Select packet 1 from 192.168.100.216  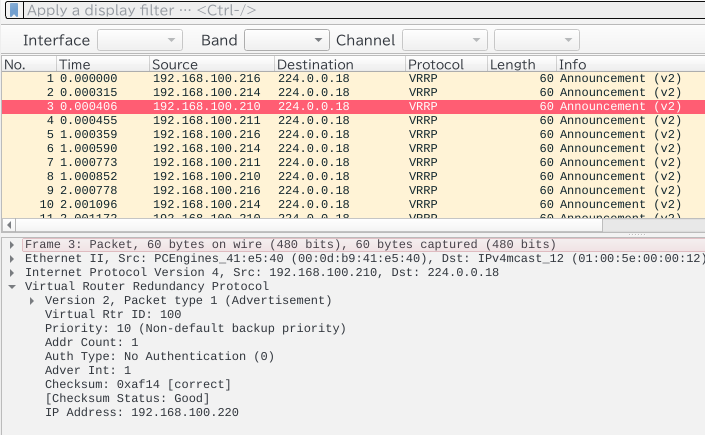point(353,78)
